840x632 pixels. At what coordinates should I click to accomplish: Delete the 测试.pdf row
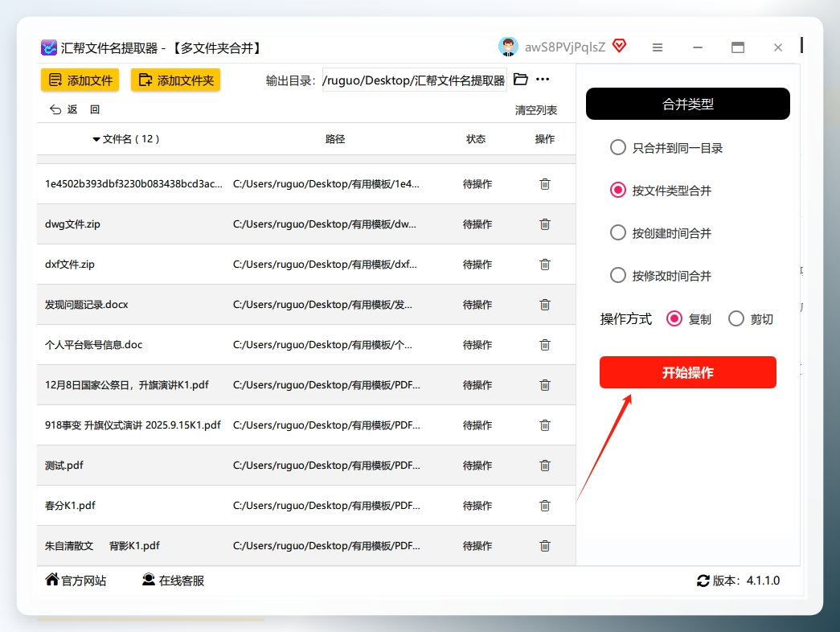[x=545, y=466]
